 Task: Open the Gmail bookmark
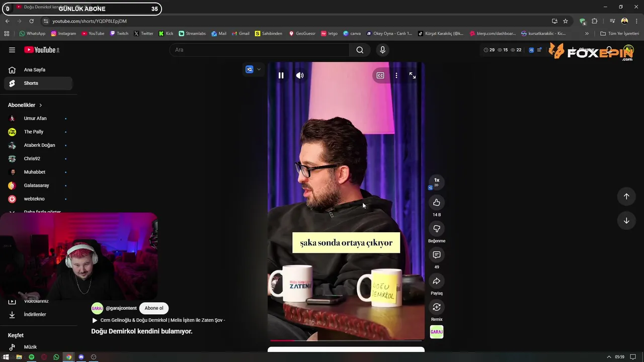(x=240, y=34)
